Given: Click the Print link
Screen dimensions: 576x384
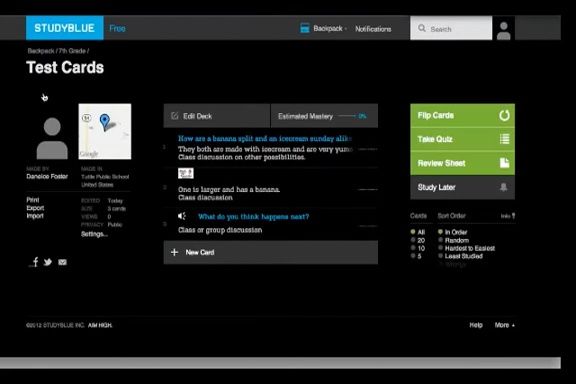Looking at the screenshot, I should click(32, 200).
